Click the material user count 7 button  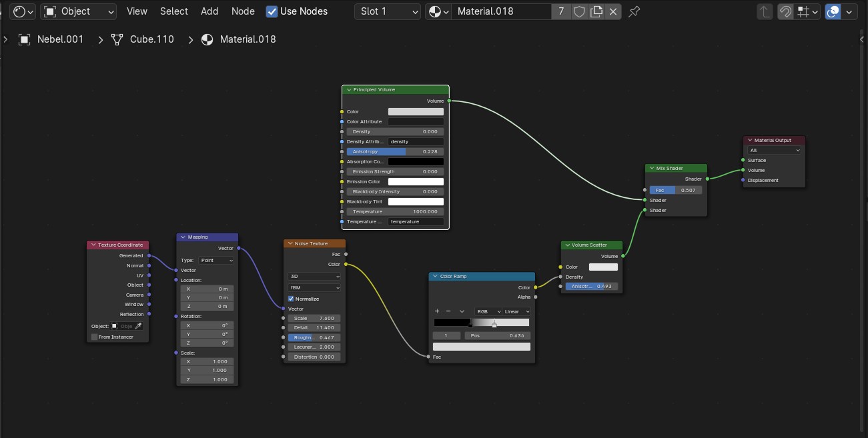pos(561,11)
